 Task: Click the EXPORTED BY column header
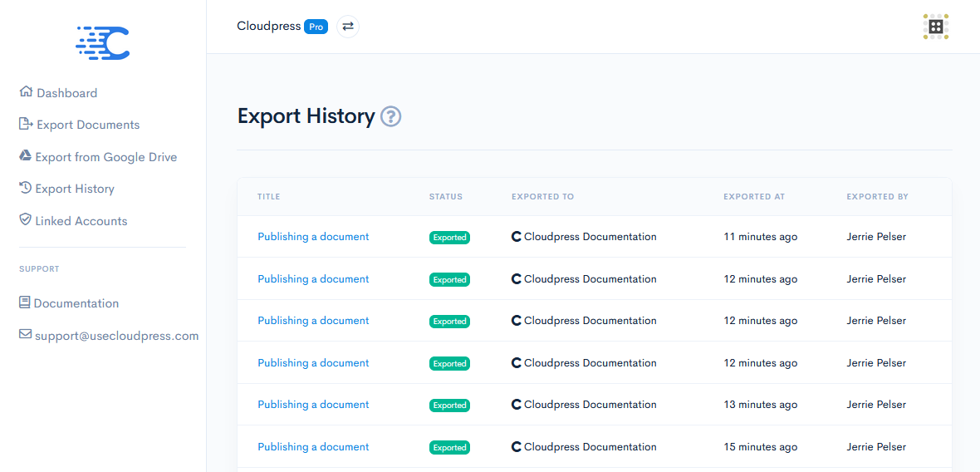pos(878,196)
